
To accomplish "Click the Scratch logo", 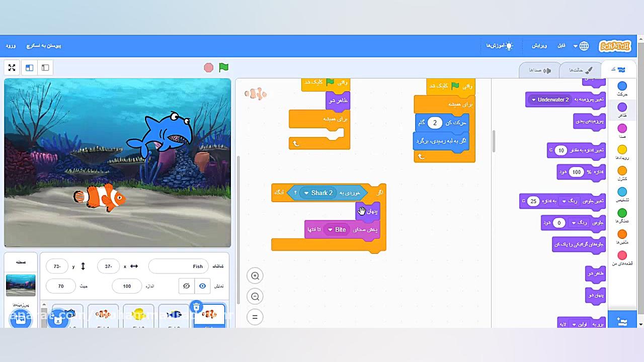I will 615,46.
